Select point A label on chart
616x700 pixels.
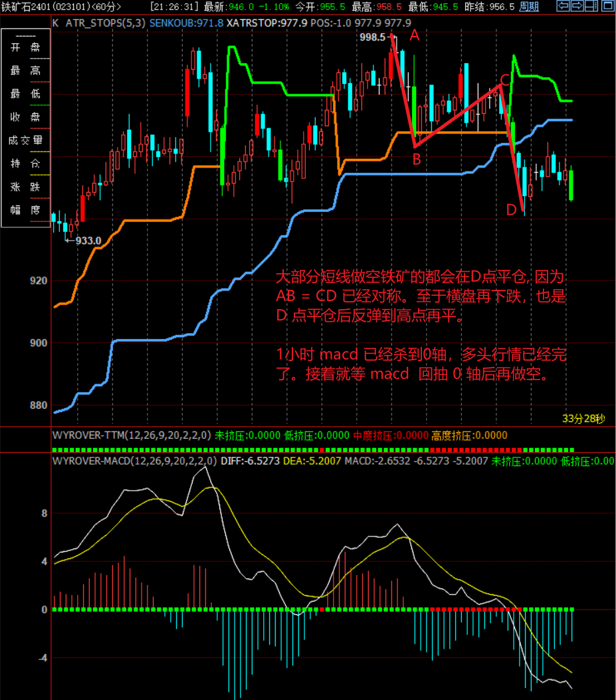pos(415,37)
